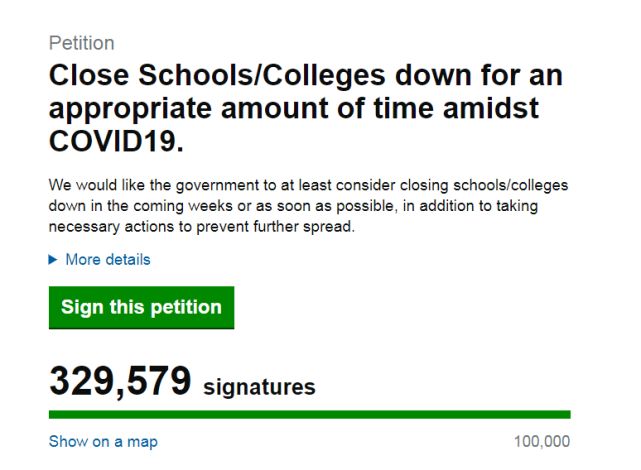Open the More details link text
641x470 pixels.
(x=108, y=260)
